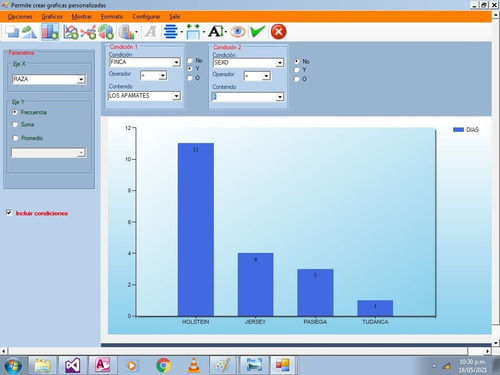Click the grayed italic A font icon
The height and width of the screenshot is (375, 500).
[x=151, y=32]
